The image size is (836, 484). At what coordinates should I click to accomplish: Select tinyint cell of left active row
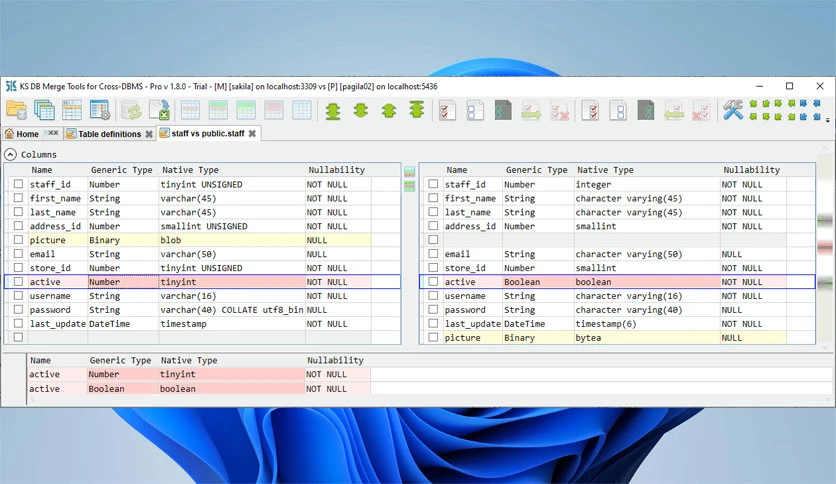[x=232, y=282]
